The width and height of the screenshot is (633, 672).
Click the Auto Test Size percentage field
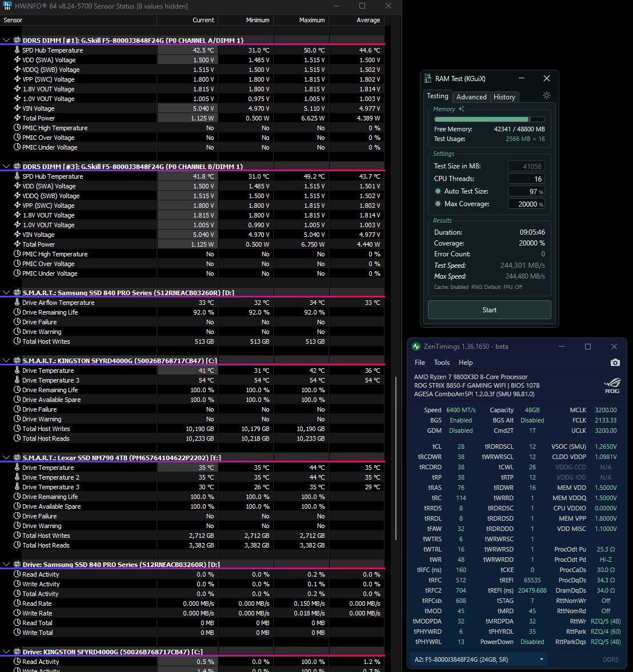(x=526, y=191)
